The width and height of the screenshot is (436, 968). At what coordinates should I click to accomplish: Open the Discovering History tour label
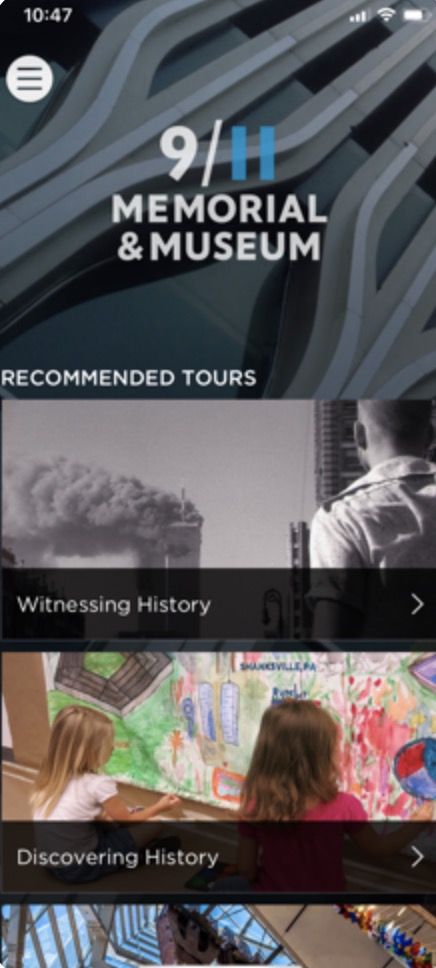click(117, 857)
